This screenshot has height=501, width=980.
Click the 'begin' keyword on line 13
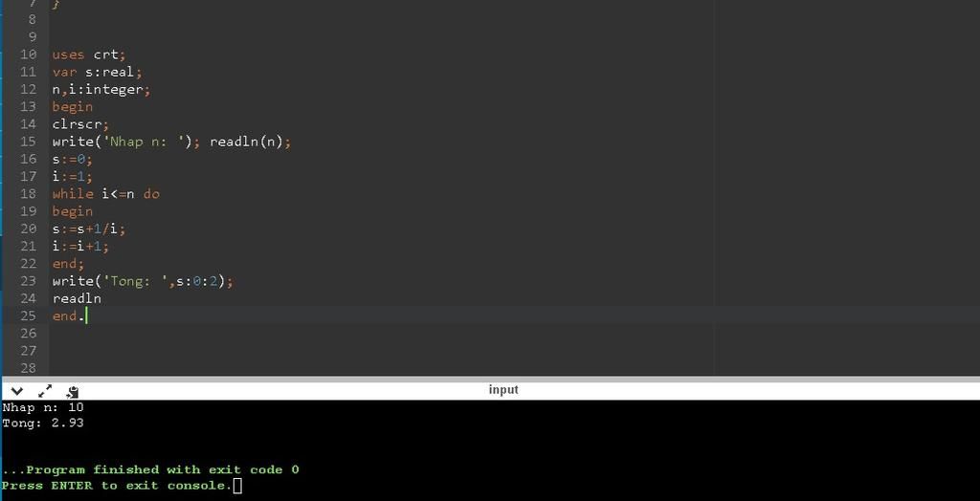[73, 107]
